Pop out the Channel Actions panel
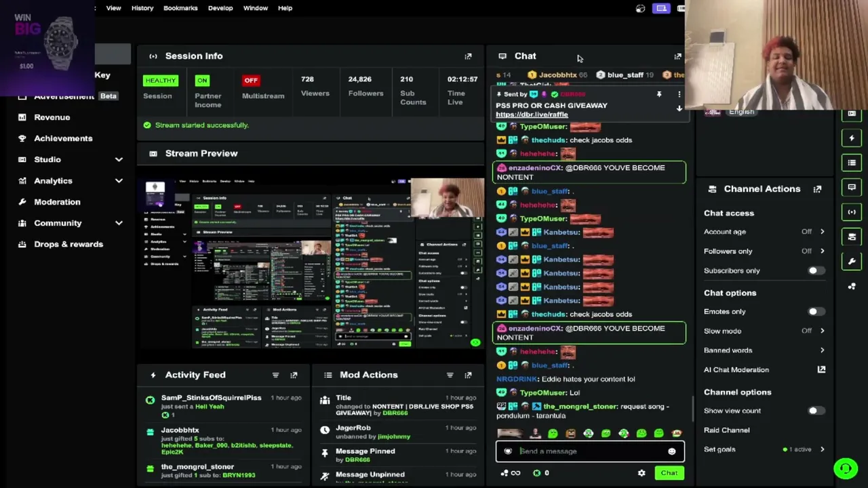 click(817, 189)
